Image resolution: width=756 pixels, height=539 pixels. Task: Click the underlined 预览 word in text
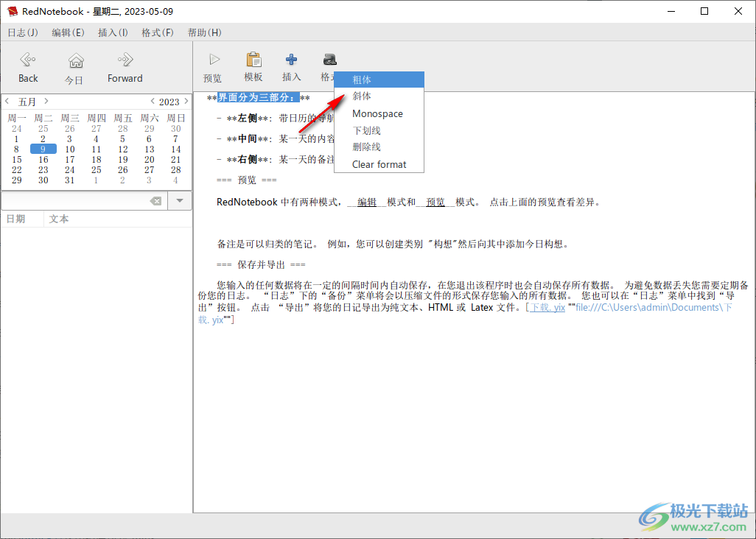pos(435,202)
